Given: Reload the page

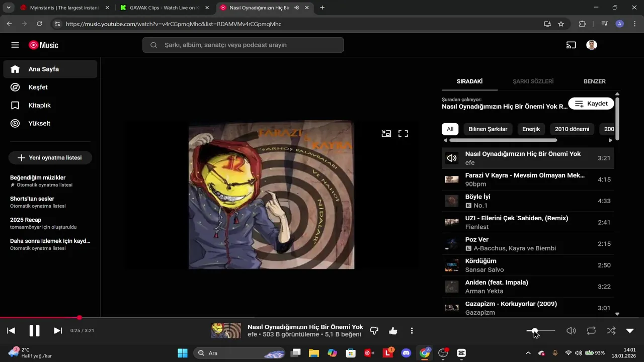Looking at the screenshot, I should pyautogui.click(x=39, y=24).
